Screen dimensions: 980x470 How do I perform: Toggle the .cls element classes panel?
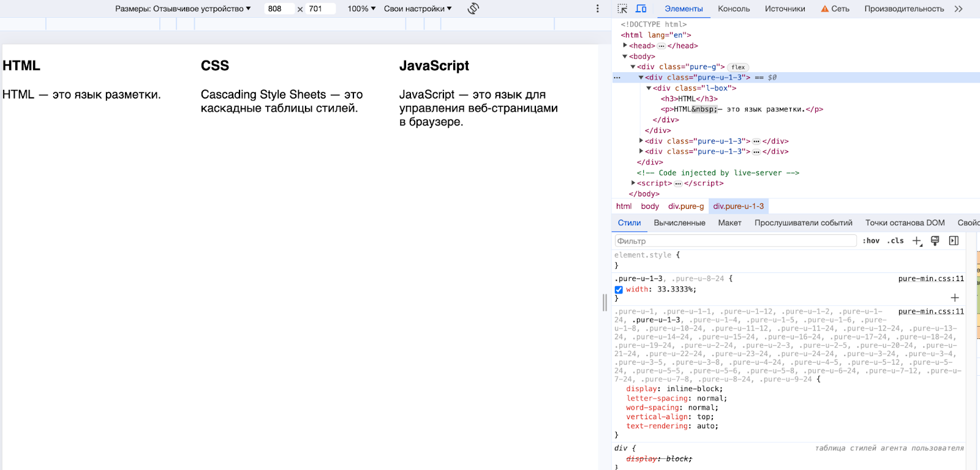click(895, 241)
